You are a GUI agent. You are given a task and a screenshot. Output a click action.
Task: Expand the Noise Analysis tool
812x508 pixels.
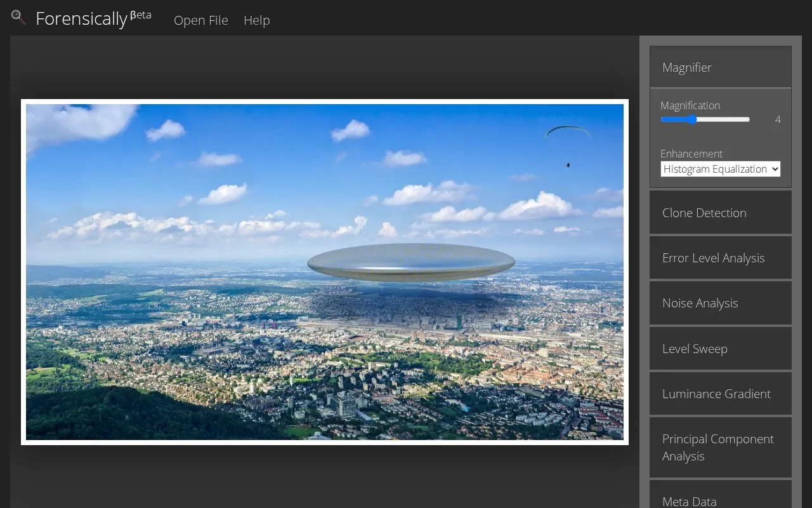pyautogui.click(x=721, y=303)
